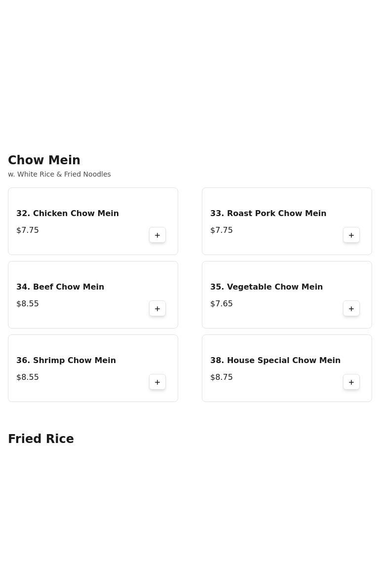Click the $8.55 price under Shrimp Chow Mein
380x588 pixels.
[28, 377]
